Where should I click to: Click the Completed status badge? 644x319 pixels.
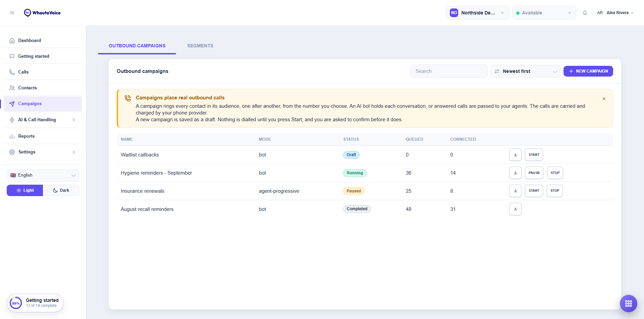357,209
